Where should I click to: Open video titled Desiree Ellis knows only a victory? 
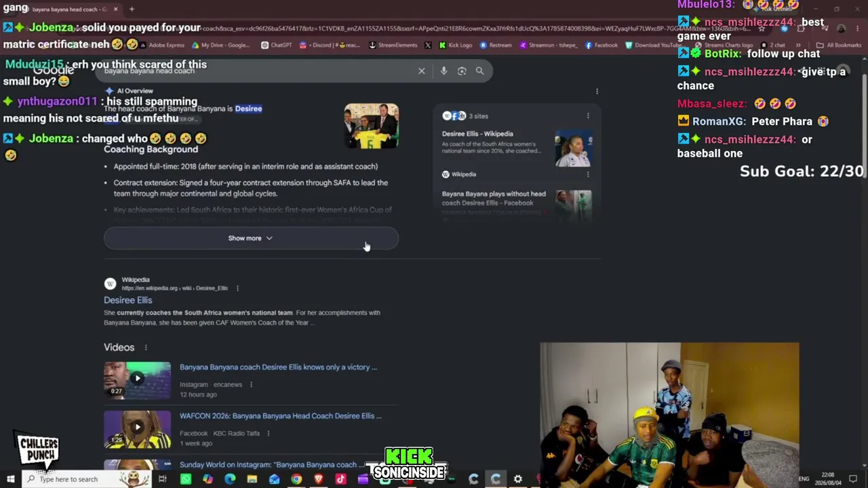pyautogui.click(x=278, y=367)
